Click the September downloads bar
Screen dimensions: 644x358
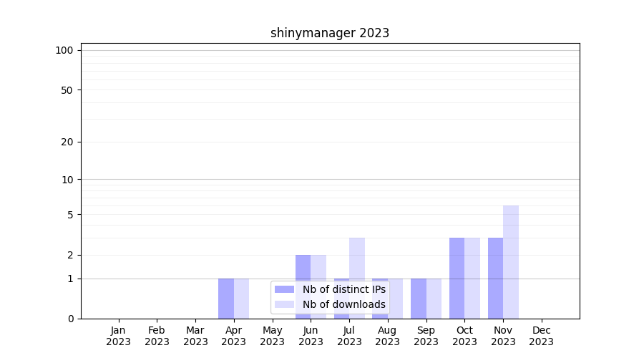click(434, 298)
